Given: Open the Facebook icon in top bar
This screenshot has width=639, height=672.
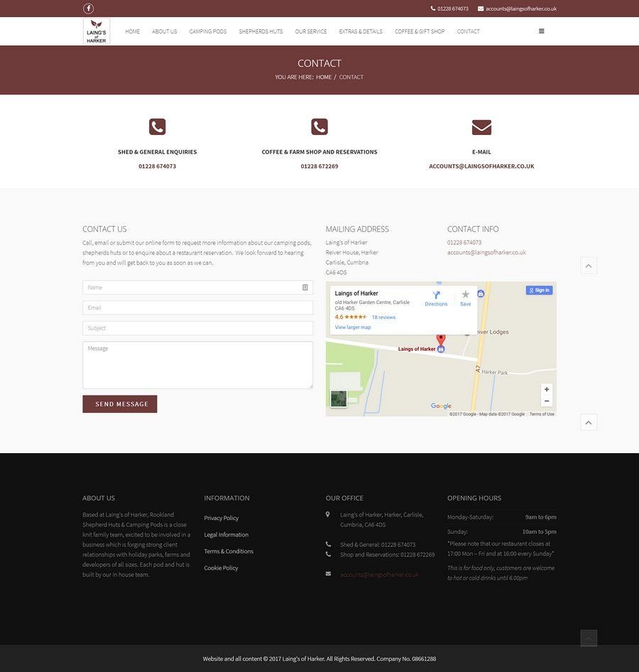Looking at the screenshot, I should tap(89, 9).
